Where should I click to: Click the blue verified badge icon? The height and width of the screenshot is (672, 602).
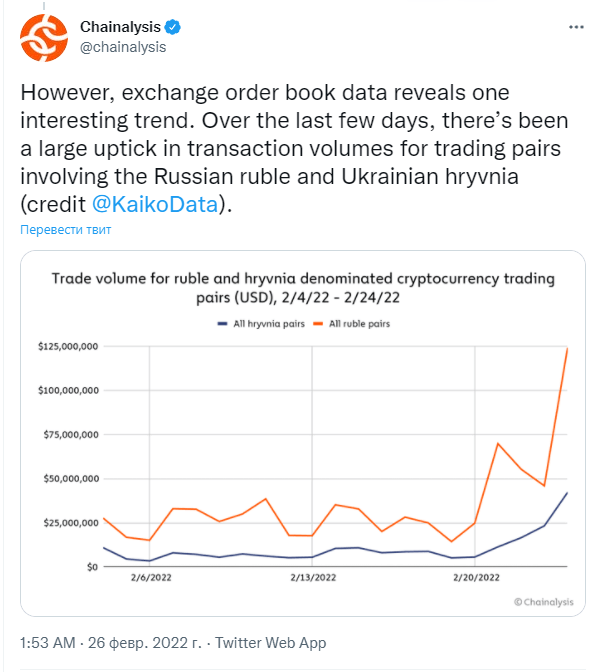tap(173, 27)
